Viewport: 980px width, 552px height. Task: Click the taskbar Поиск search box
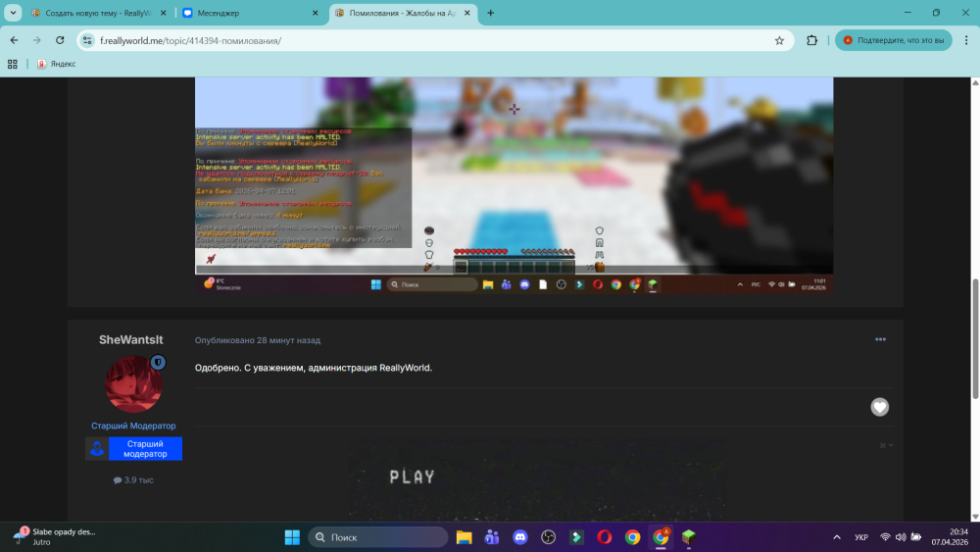pos(377,537)
